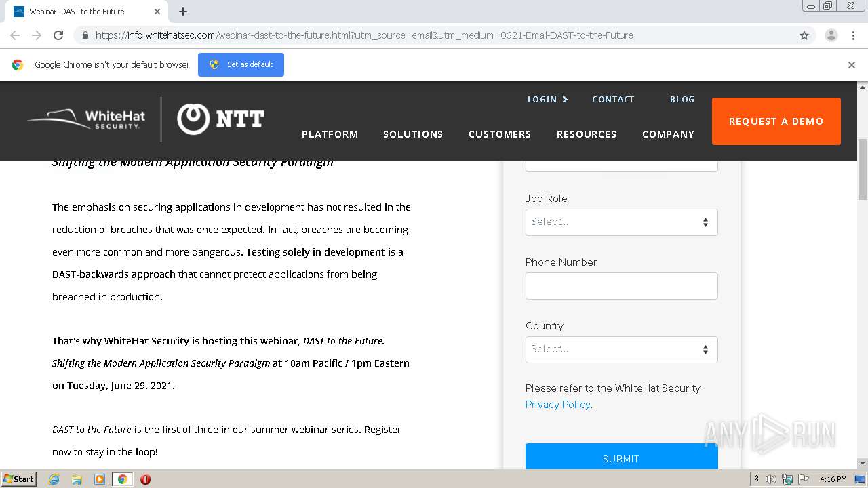Screen dimensions: 868x488
Task: Show hidden system tray icons
Action: coord(756,479)
